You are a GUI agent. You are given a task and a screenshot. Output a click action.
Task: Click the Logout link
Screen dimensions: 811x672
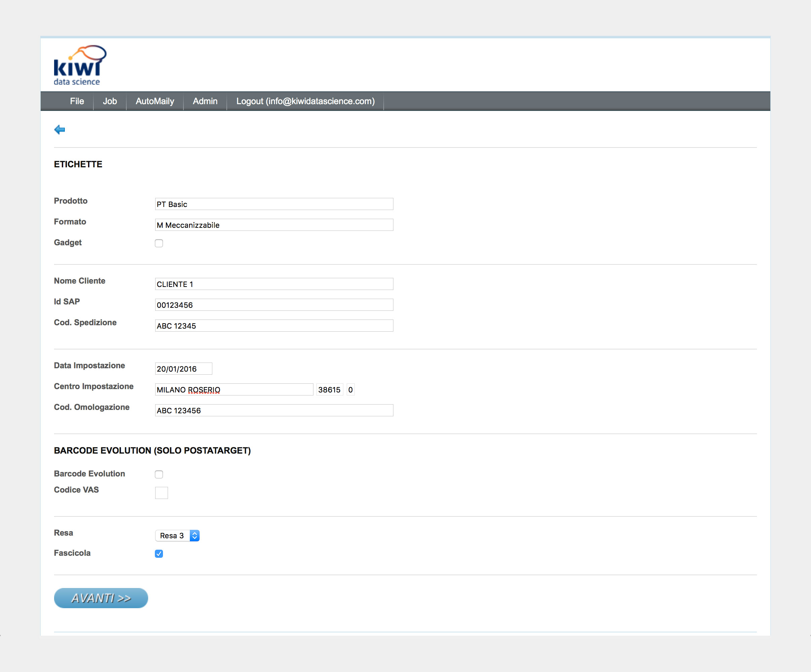[305, 101]
